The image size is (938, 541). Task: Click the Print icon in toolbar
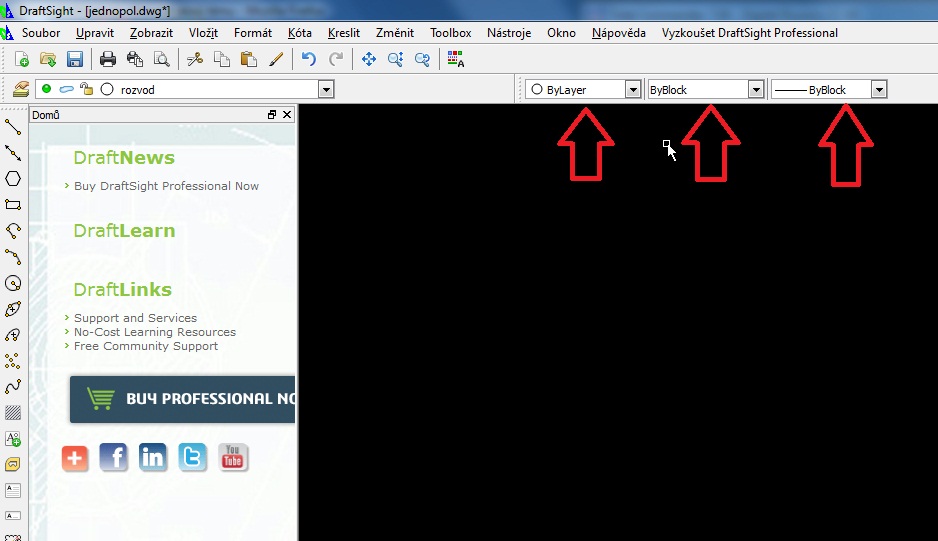tap(108, 59)
